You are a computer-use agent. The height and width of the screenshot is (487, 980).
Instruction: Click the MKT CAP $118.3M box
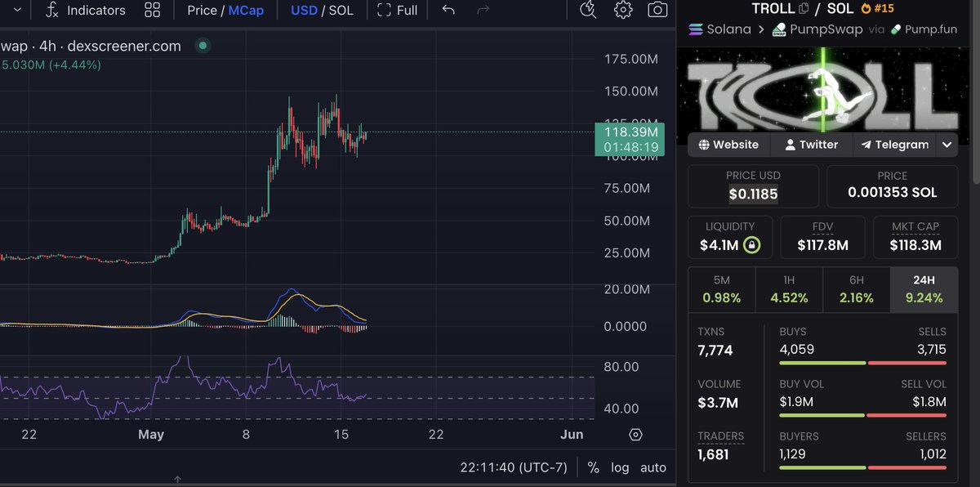pos(915,237)
